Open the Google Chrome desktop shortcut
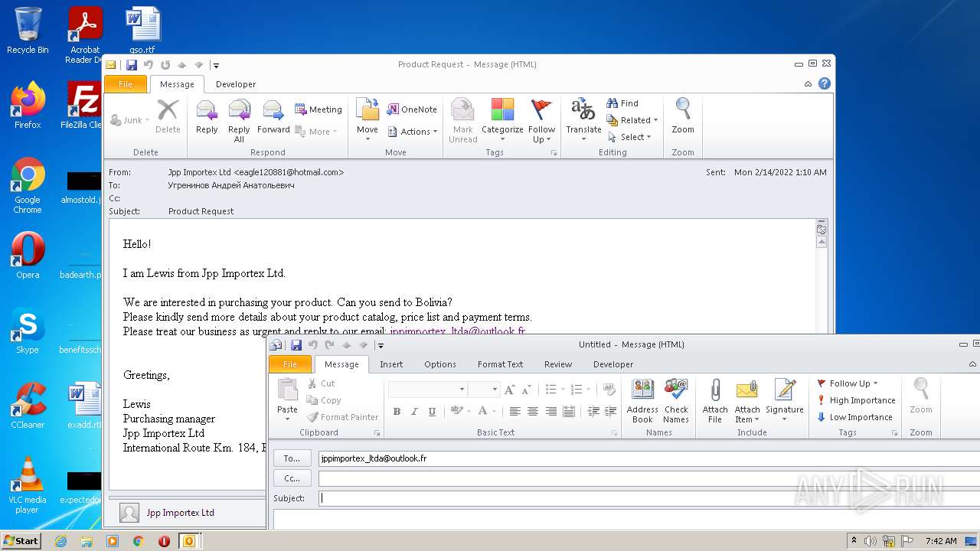 (28, 186)
